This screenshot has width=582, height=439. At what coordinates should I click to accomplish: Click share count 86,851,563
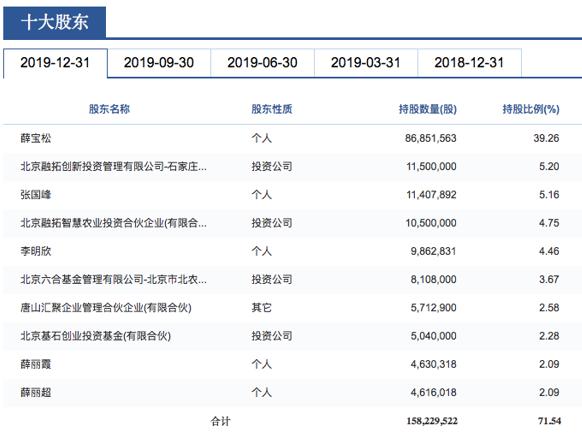[x=431, y=138]
